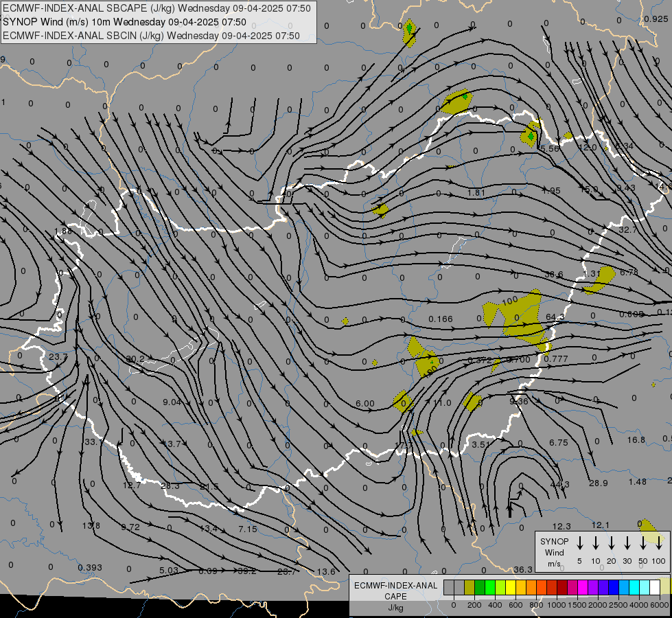Click the 28.3 value on the map
This screenshot has height=618, width=672.
coord(170,486)
